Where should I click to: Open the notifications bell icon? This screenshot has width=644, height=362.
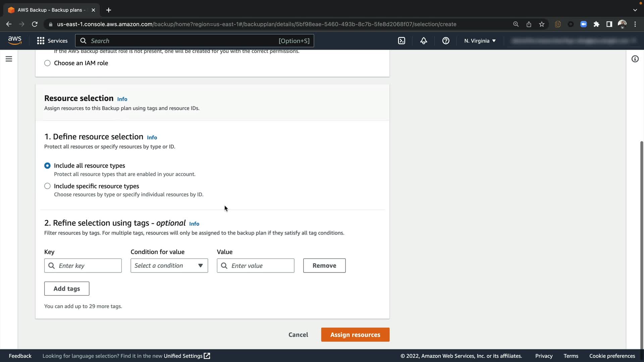click(424, 41)
